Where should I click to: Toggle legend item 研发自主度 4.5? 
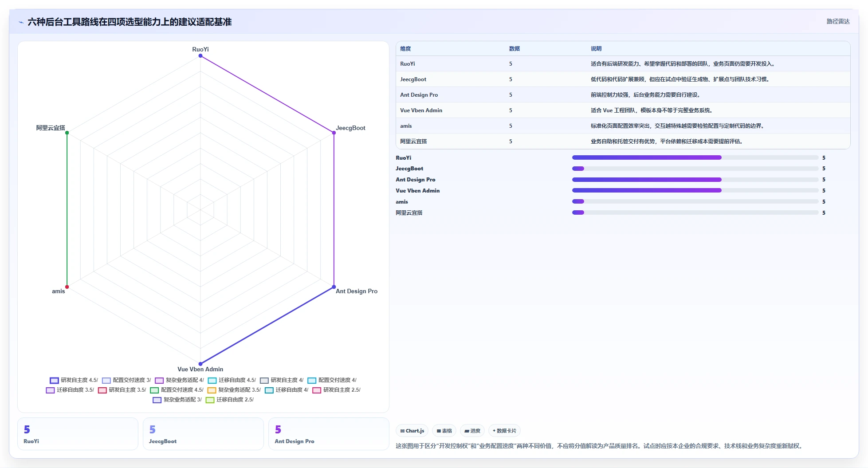click(74, 380)
